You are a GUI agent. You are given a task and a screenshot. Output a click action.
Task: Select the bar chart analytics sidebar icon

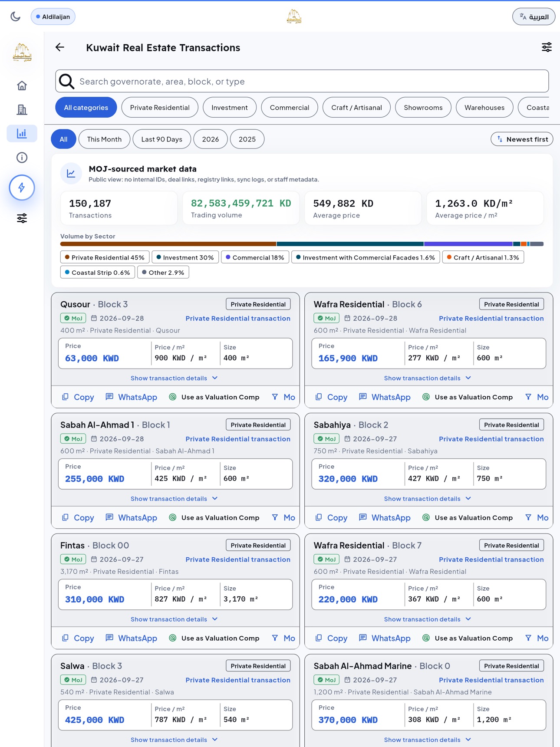click(x=22, y=133)
